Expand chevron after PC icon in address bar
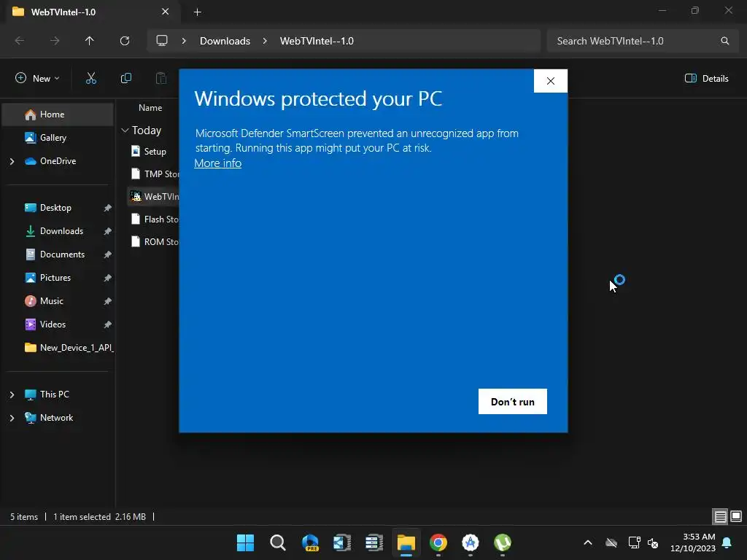The height and width of the screenshot is (560, 747). click(183, 41)
